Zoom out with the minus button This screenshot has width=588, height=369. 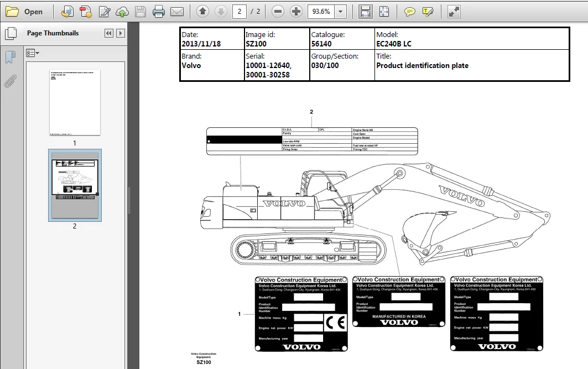pyautogui.click(x=278, y=12)
